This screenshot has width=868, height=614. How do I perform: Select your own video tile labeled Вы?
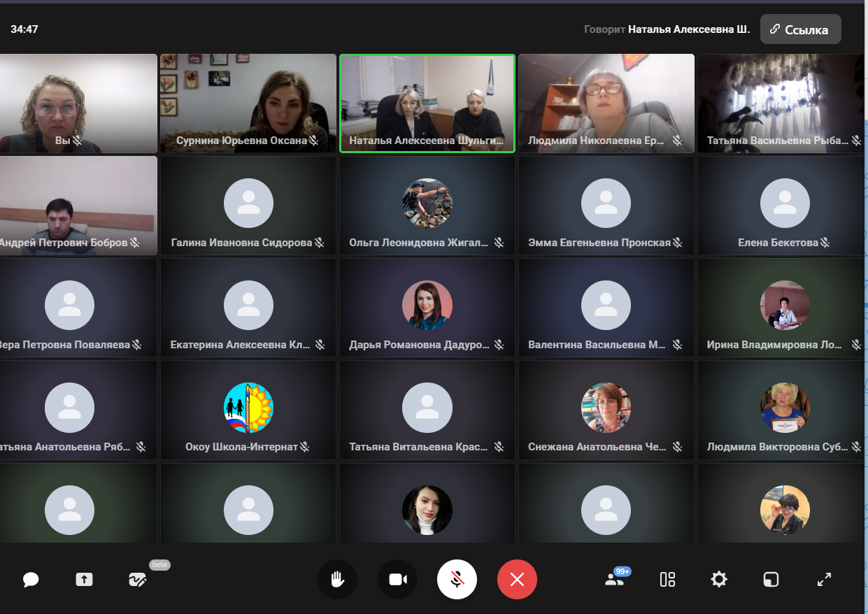coord(78,103)
